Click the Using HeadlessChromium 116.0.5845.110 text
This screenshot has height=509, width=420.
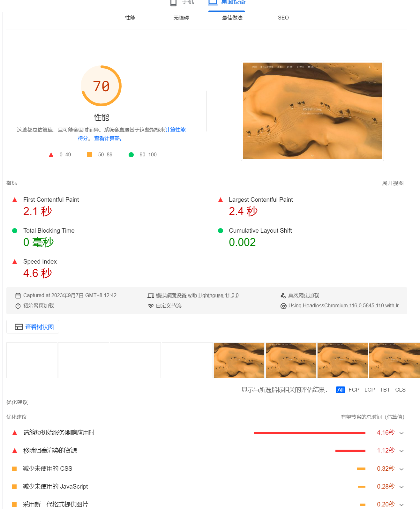point(344,306)
